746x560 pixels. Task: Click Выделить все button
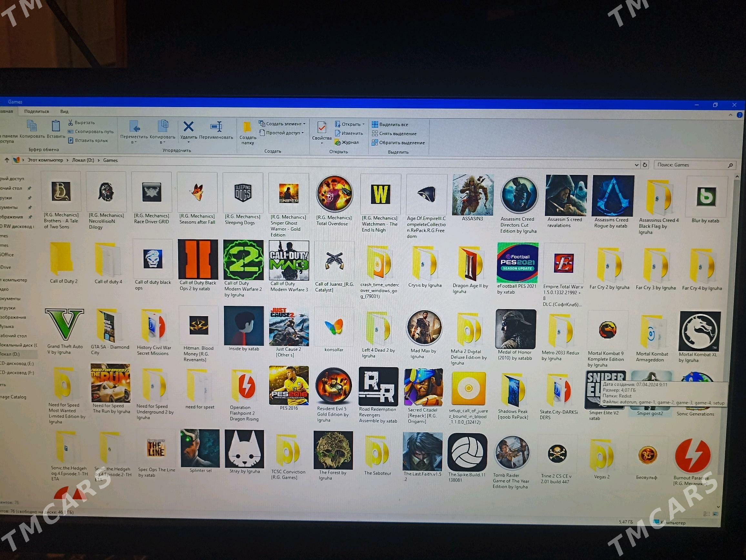tap(390, 125)
